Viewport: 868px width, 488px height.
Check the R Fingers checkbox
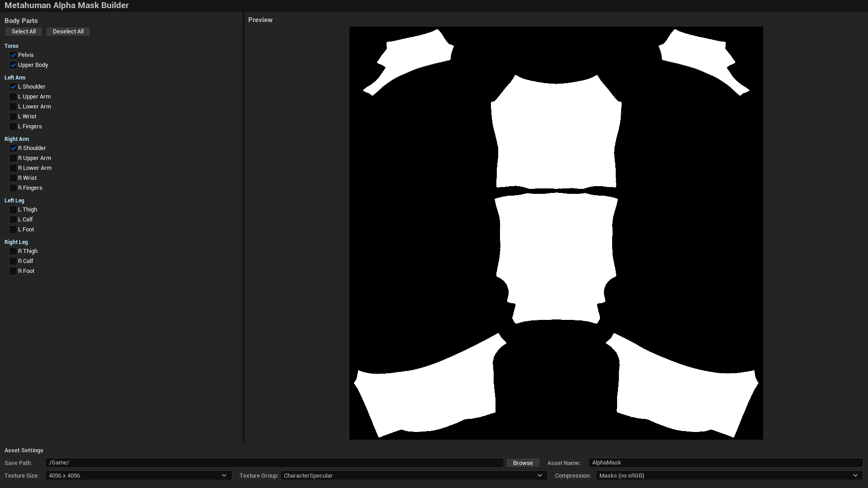[x=13, y=188]
